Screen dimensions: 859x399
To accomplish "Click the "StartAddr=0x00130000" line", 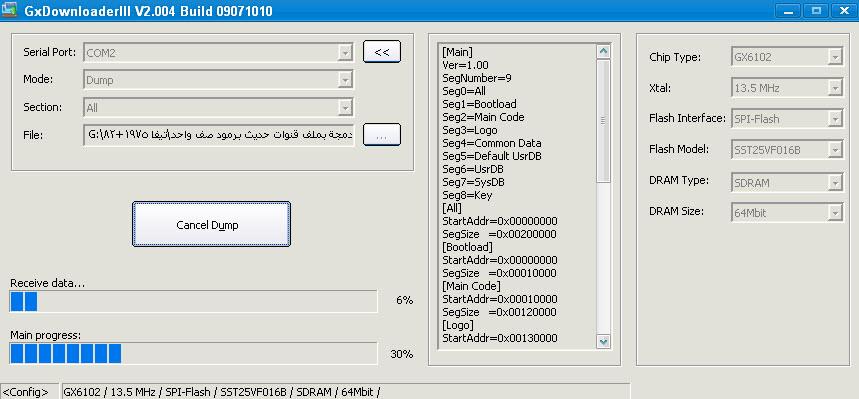I will click(x=500, y=338).
